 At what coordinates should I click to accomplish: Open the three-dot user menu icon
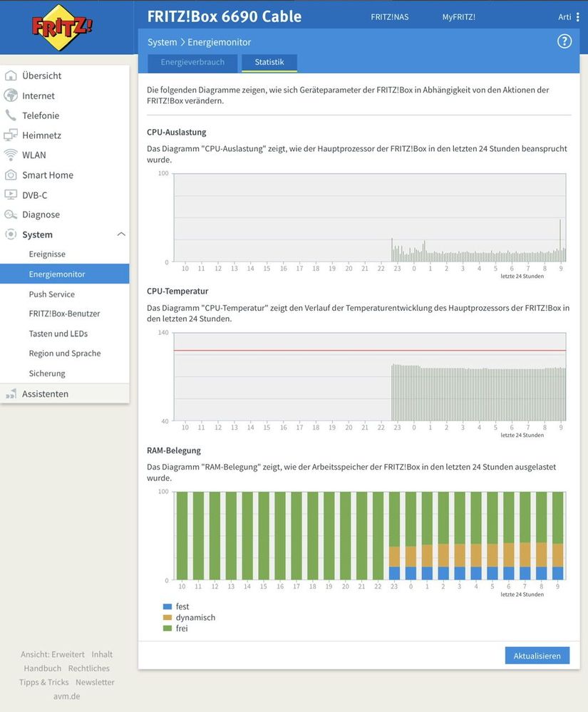tap(577, 17)
